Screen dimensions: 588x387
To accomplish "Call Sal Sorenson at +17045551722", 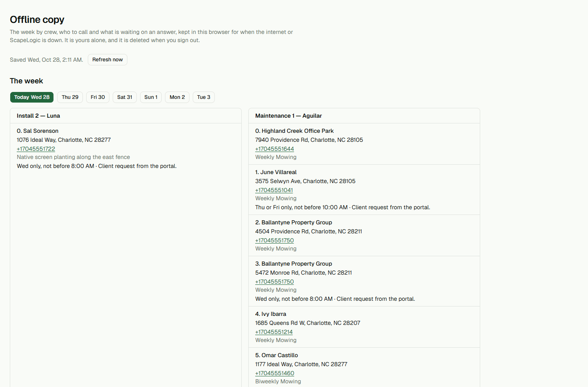I will [36, 149].
